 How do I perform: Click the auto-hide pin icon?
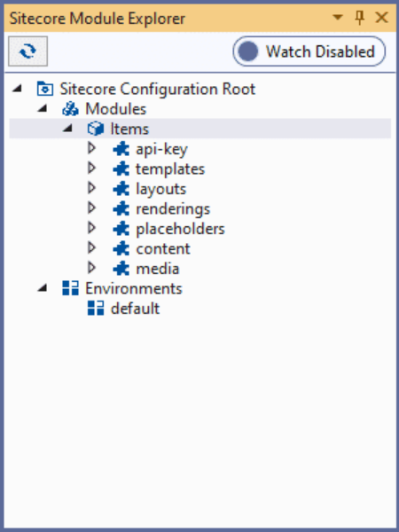[360, 18]
